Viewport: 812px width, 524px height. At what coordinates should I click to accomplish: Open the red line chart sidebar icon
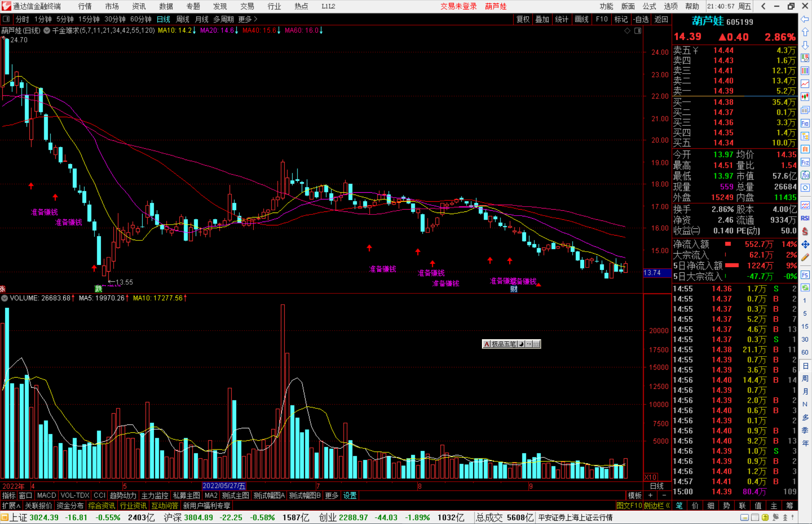805,84
